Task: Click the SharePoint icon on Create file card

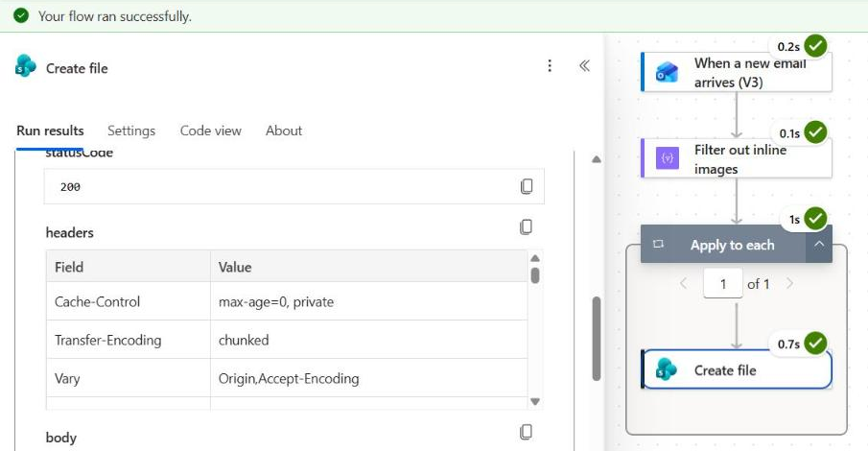Action: coord(666,369)
